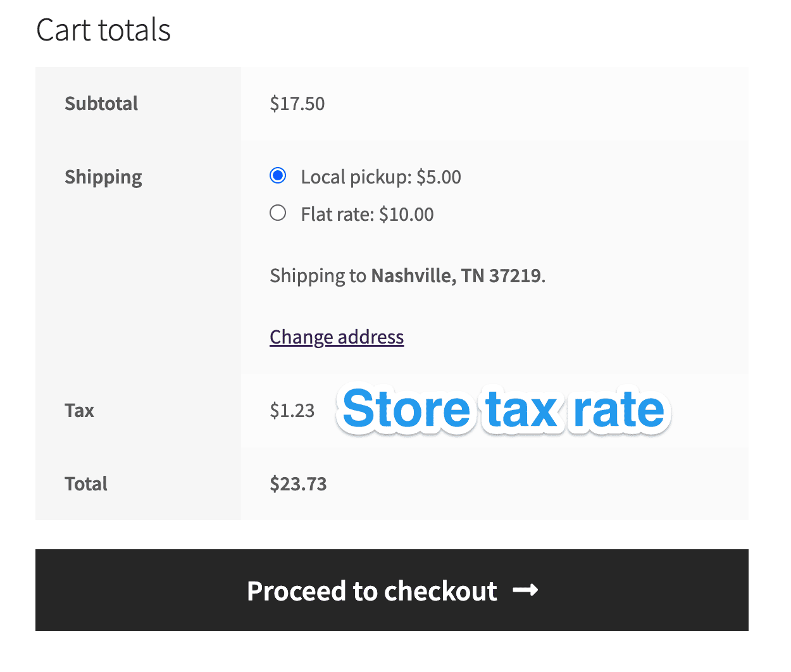Click the Cart totals heading

pyautogui.click(x=104, y=30)
